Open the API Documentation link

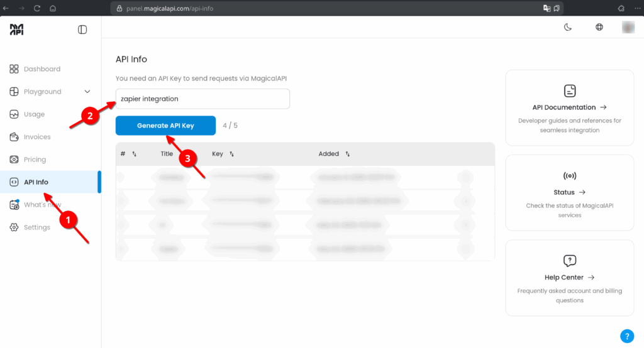(569, 107)
